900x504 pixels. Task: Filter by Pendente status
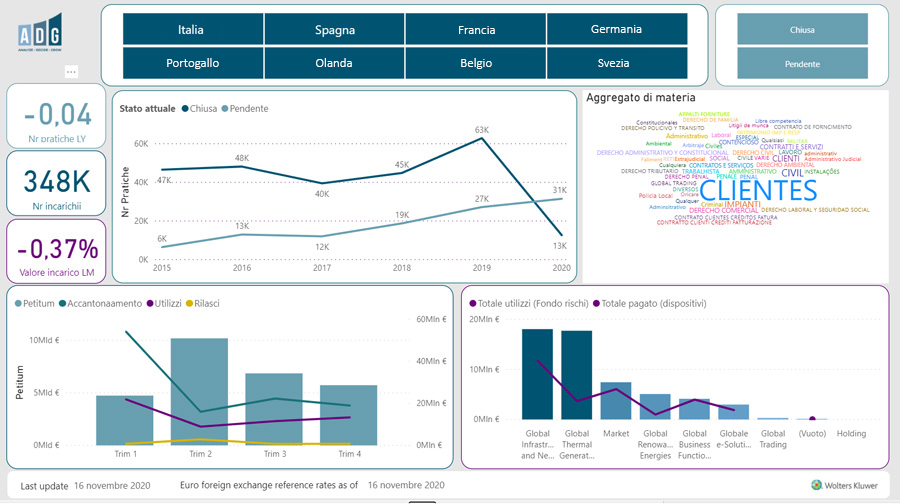point(802,64)
